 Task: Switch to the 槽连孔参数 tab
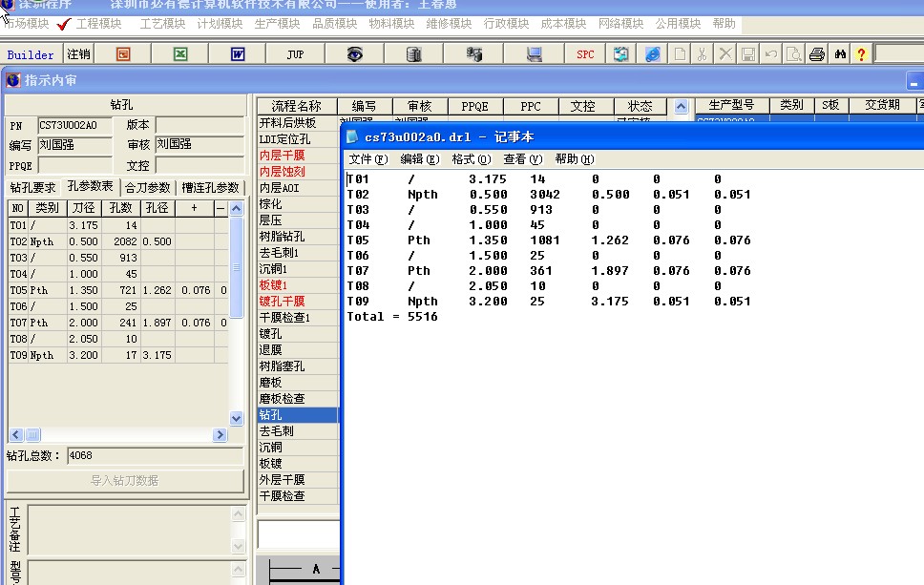click(x=210, y=187)
